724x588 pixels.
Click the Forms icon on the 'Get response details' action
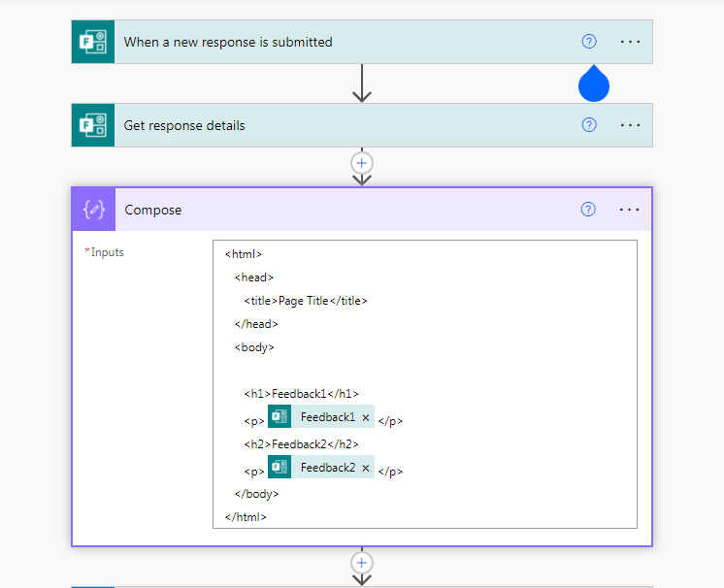(x=93, y=125)
